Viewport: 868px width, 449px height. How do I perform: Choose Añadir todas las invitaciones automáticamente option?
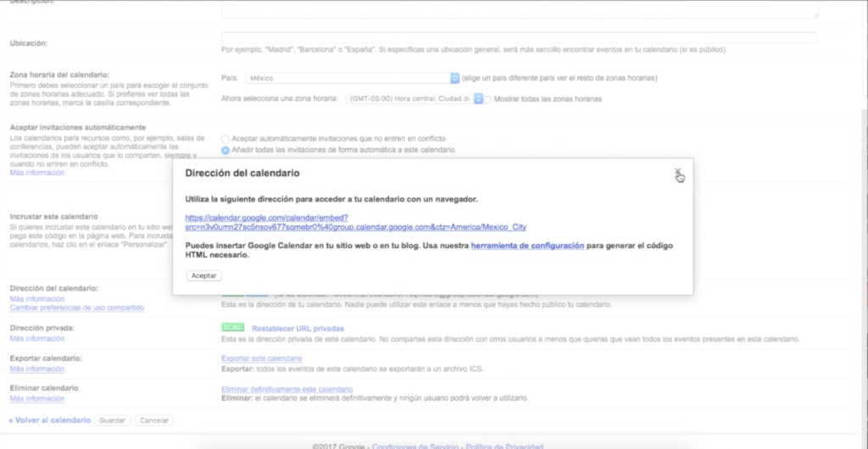[x=225, y=150]
